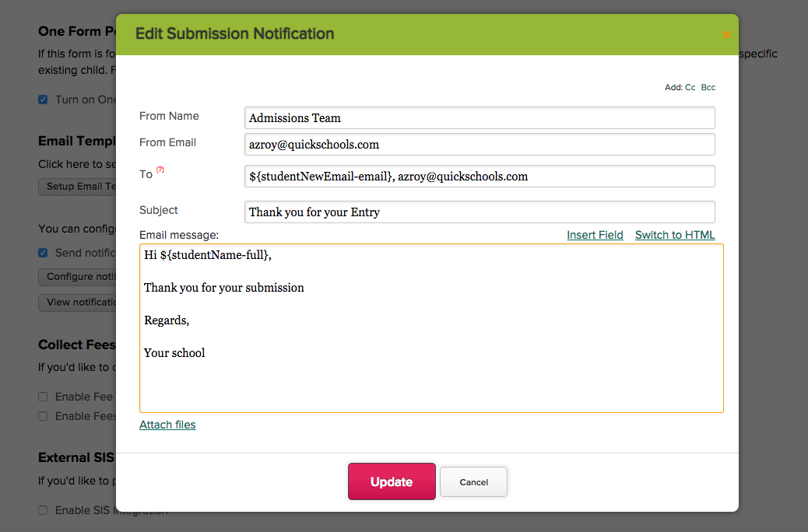Close the Edit Submission Notification dialog
The image size is (808, 532).
pyautogui.click(x=726, y=34)
